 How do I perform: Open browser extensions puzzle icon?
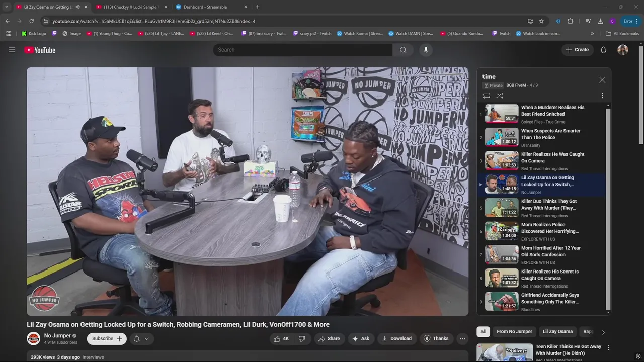(570, 21)
